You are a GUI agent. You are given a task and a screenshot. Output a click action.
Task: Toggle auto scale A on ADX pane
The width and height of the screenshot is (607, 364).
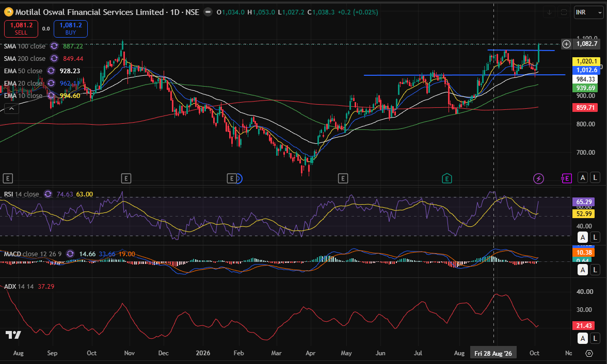pos(583,338)
